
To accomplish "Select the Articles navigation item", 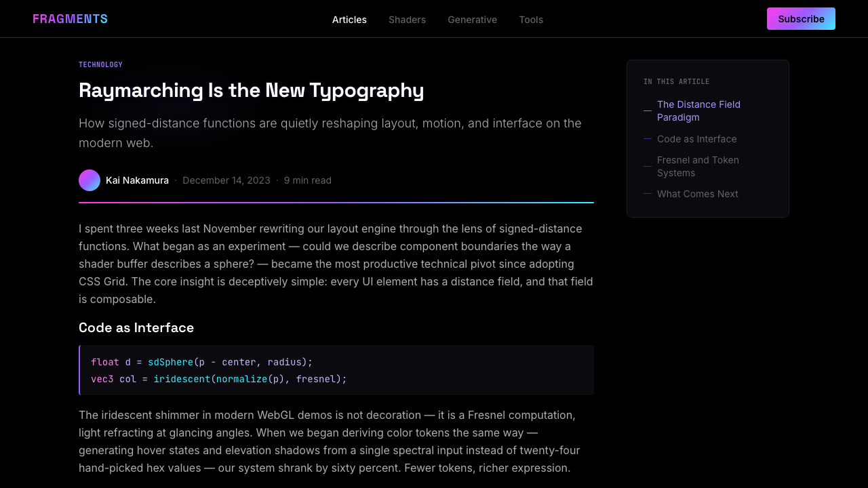I will coord(349,20).
